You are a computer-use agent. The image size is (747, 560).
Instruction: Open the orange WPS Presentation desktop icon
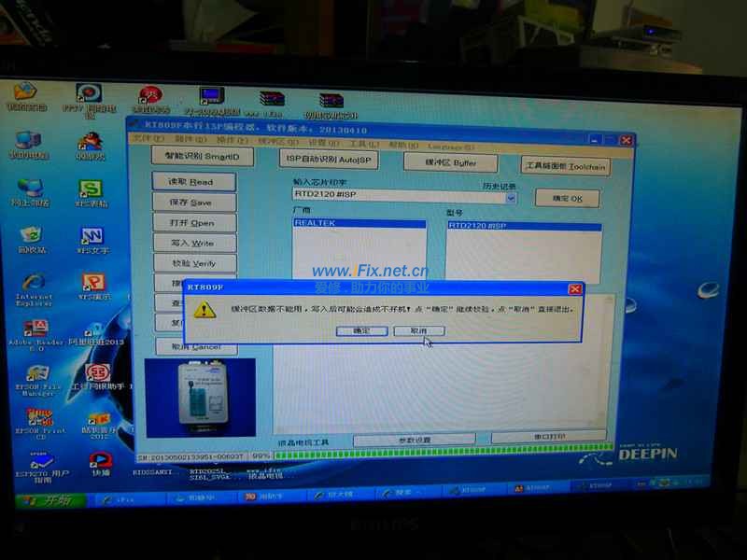92,283
